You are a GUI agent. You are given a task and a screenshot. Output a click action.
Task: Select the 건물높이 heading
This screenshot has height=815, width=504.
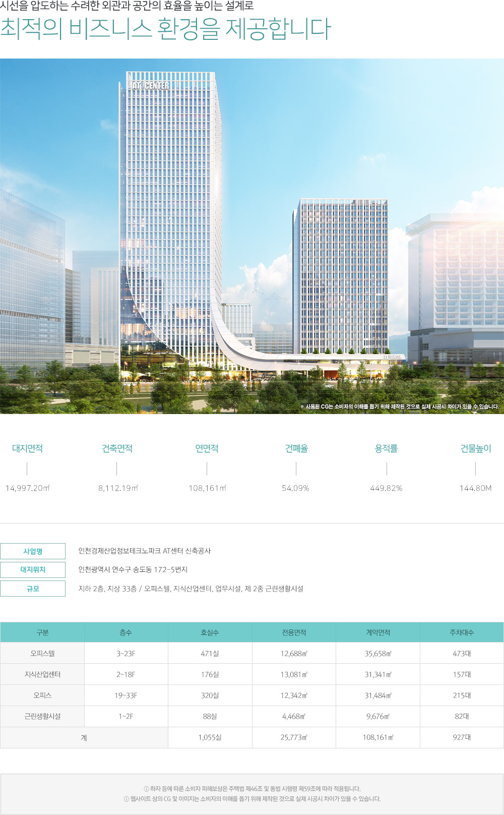(x=475, y=448)
